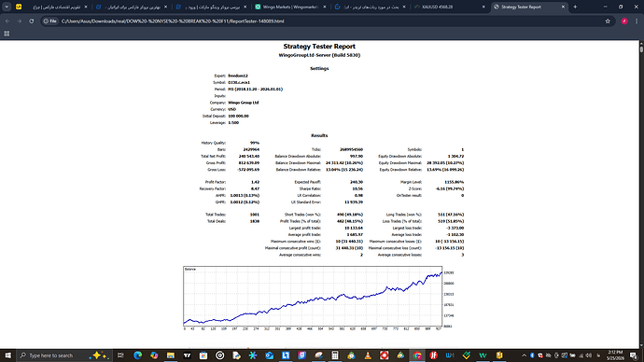Bookmark this page with the star icon

pyautogui.click(x=608, y=21)
